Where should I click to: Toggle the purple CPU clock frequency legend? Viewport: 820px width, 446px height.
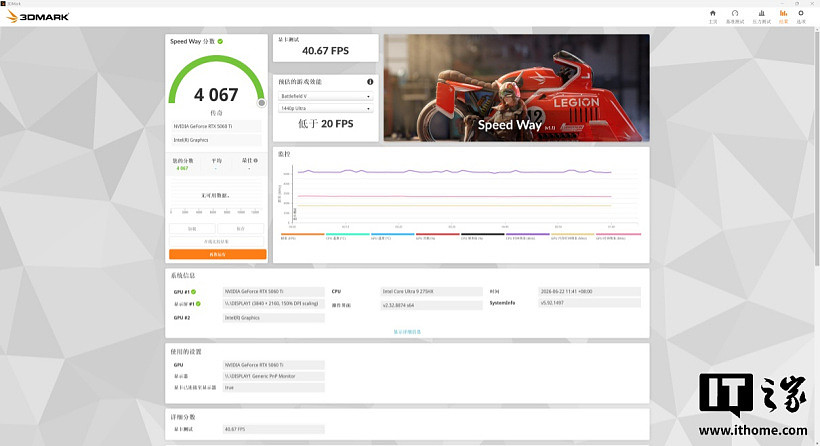click(528, 236)
